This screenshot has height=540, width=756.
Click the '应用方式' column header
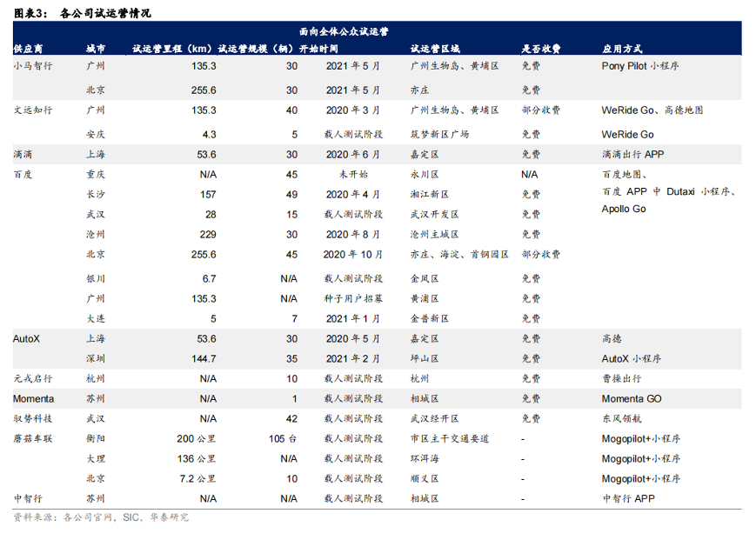coord(622,49)
